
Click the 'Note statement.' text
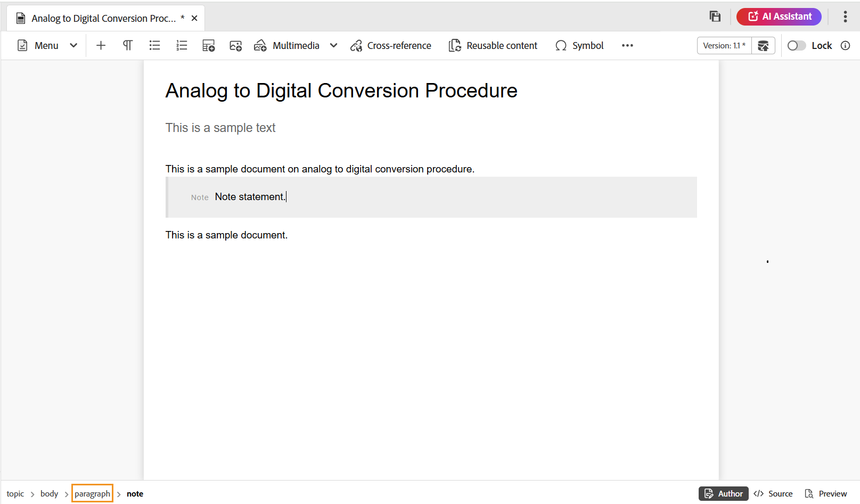(250, 197)
